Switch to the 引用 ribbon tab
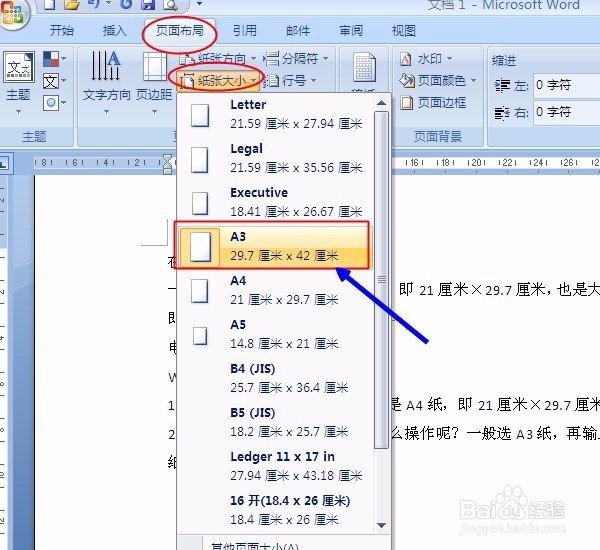 (245, 31)
